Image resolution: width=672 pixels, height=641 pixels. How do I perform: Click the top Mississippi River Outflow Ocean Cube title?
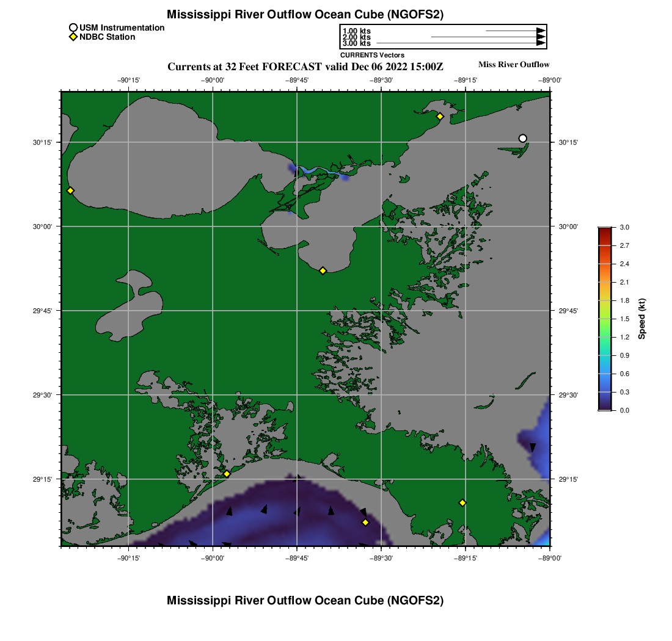305,14
